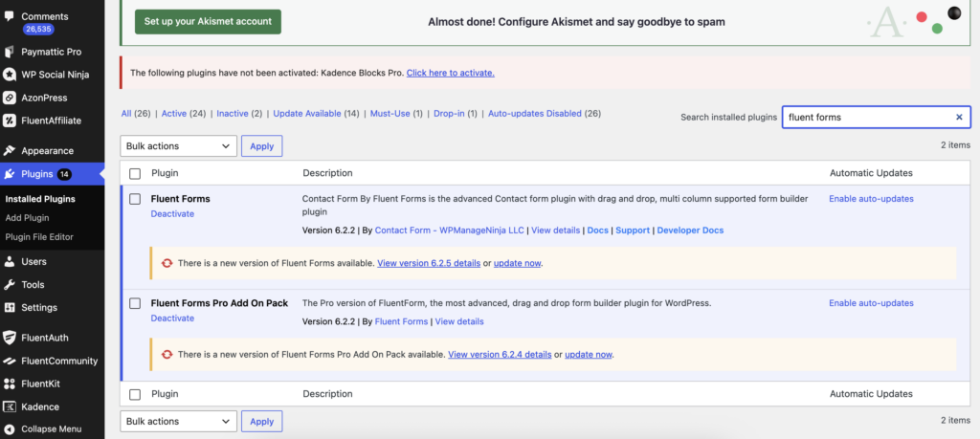Open the bottom Bulk actions dropdown
This screenshot has height=439, width=980.
[178, 422]
